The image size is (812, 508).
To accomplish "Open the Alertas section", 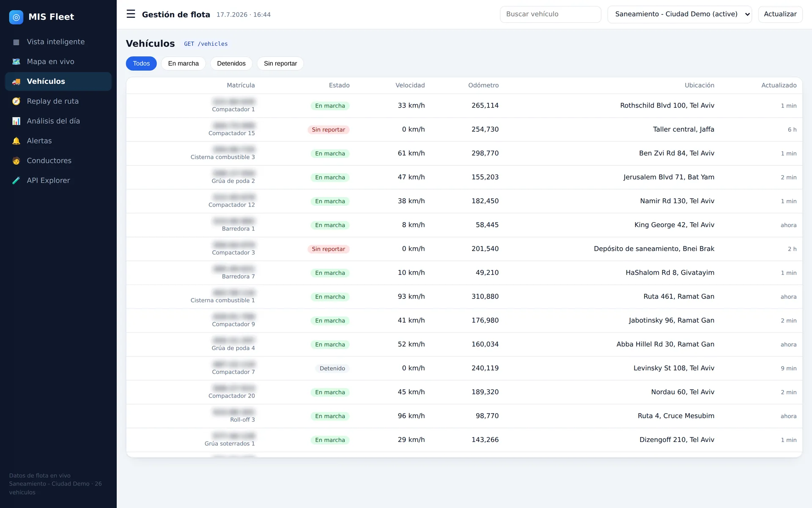I will [x=58, y=141].
